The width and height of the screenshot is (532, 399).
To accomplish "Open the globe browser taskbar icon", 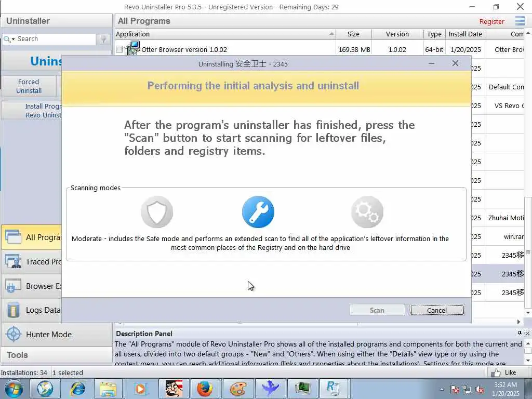I will (45, 389).
